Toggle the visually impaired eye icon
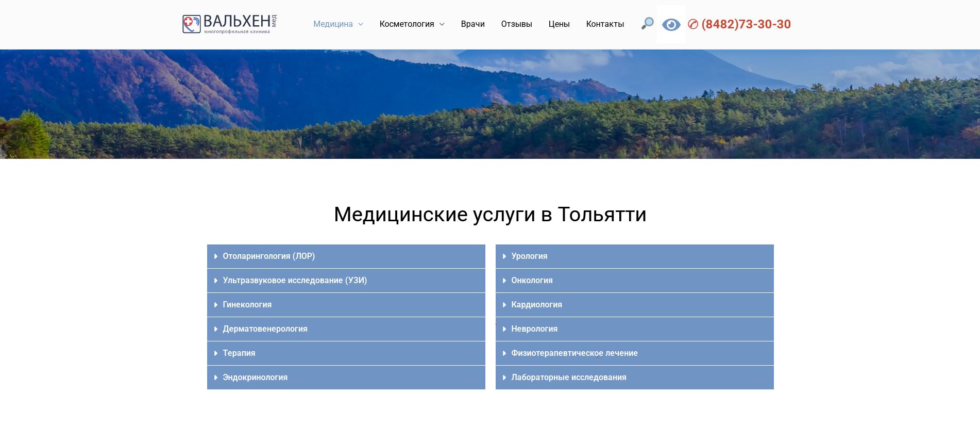 click(x=671, y=24)
